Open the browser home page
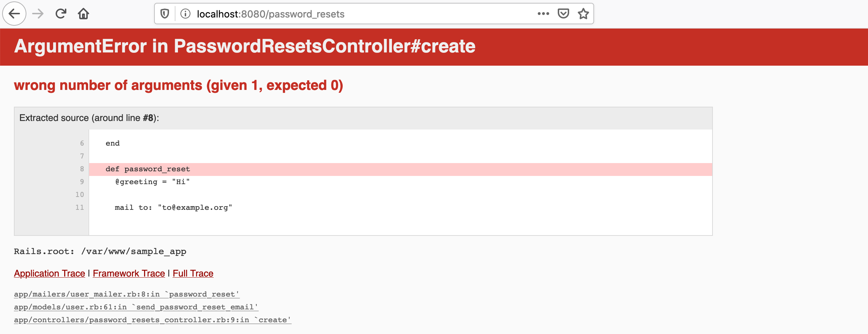Screen dimensions: 868x334 coord(83,14)
